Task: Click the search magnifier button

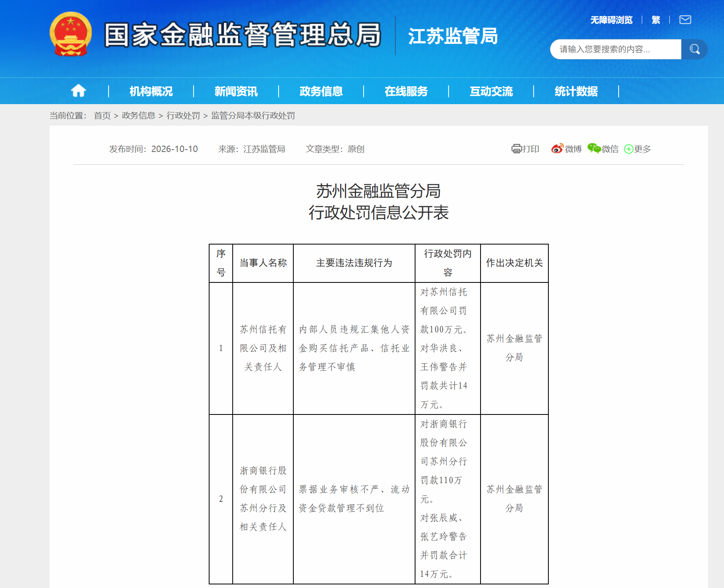Action: click(x=694, y=49)
